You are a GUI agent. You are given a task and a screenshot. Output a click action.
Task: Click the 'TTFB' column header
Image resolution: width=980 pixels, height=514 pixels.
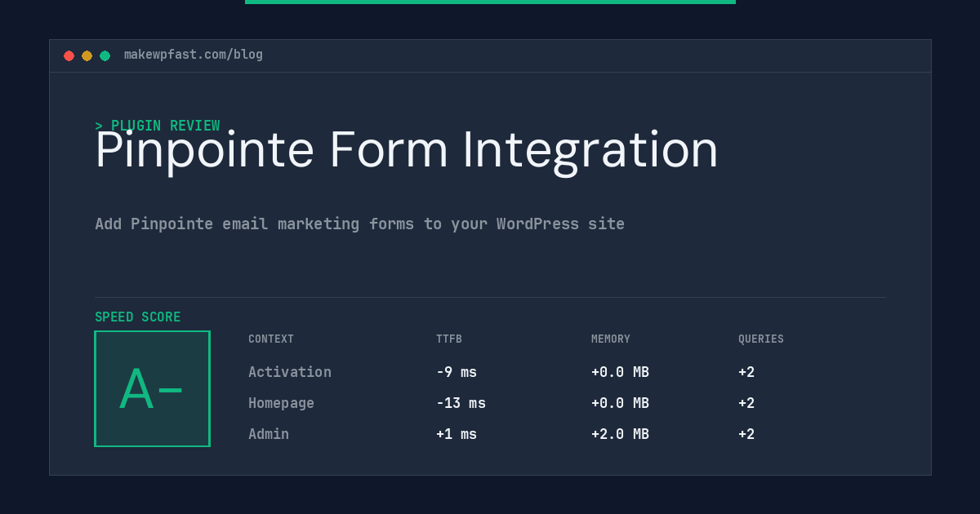pyautogui.click(x=449, y=339)
